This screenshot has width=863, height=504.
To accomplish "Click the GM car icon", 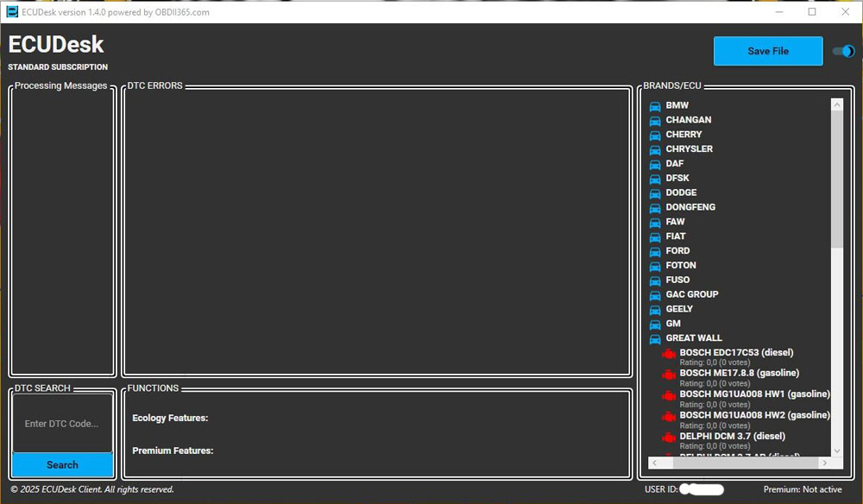I will tap(655, 324).
